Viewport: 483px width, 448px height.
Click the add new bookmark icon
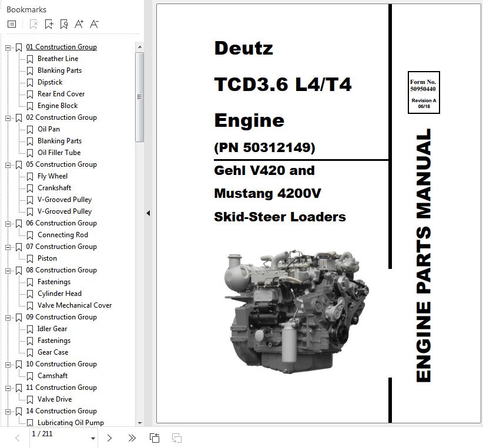point(49,24)
